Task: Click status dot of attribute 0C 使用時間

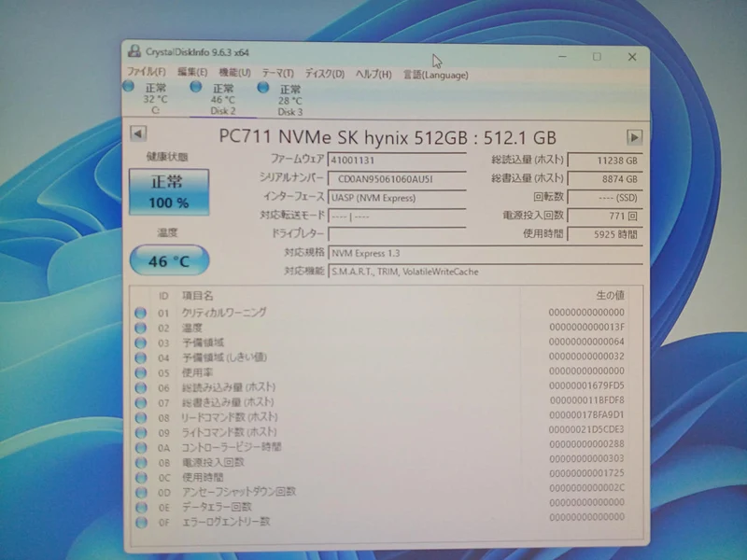Action: 141,477
